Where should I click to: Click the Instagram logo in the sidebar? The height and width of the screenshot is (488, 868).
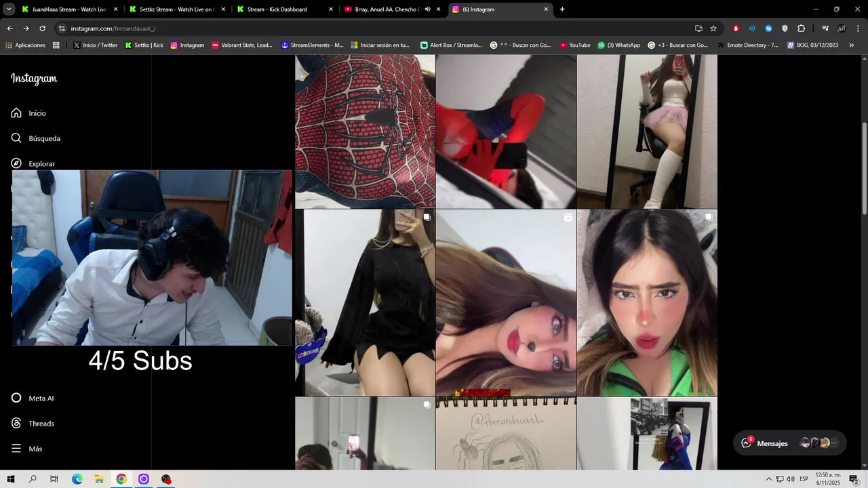[x=34, y=79]
